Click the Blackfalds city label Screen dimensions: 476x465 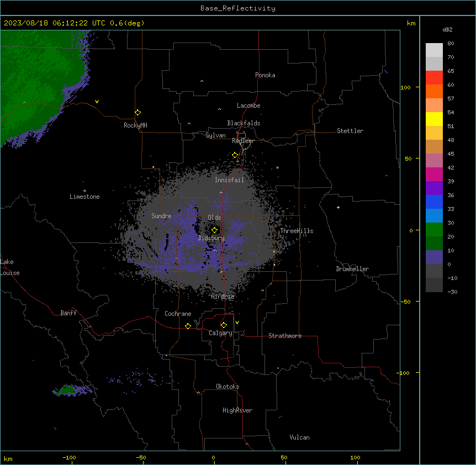244,123
